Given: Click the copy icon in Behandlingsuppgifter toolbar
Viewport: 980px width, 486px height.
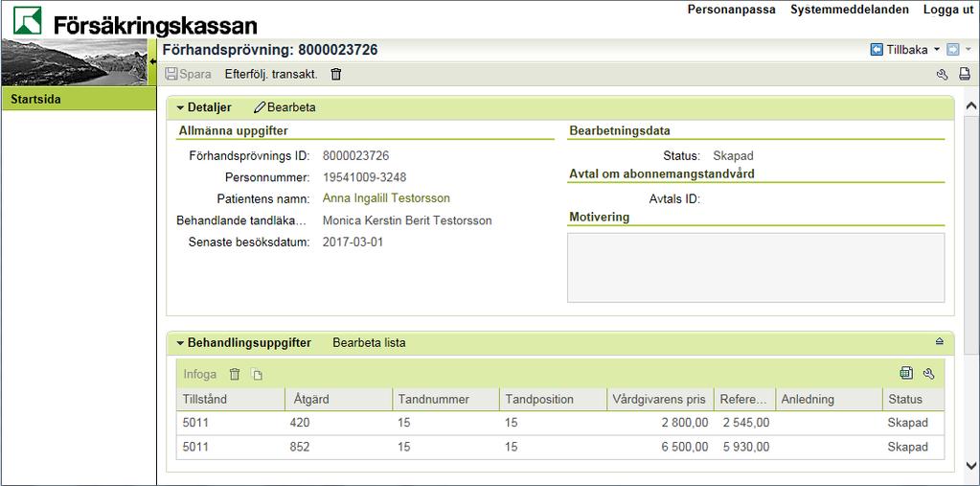Looking at the screenshot, I should (x=257, y=375).
